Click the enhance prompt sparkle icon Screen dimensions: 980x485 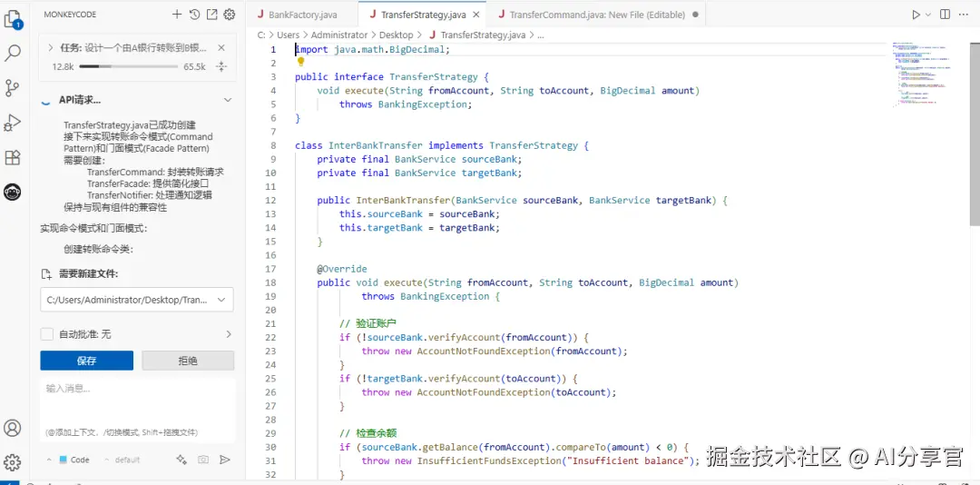(x=181, y=460)
